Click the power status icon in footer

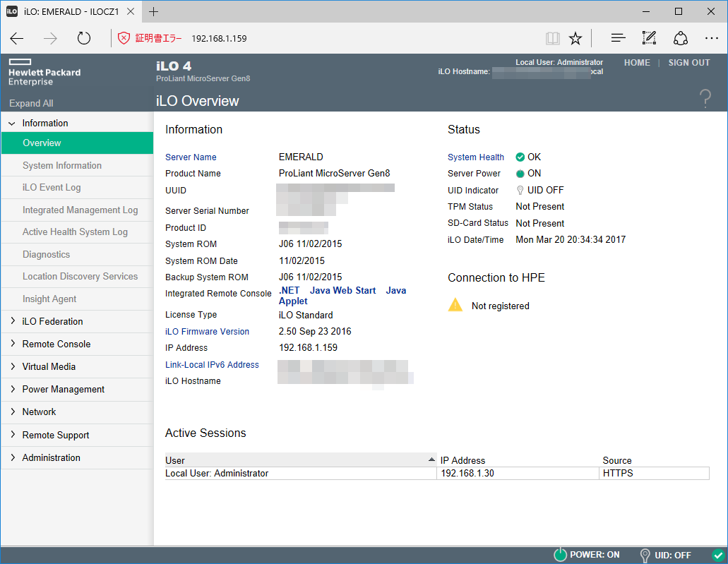click(560, 555)
